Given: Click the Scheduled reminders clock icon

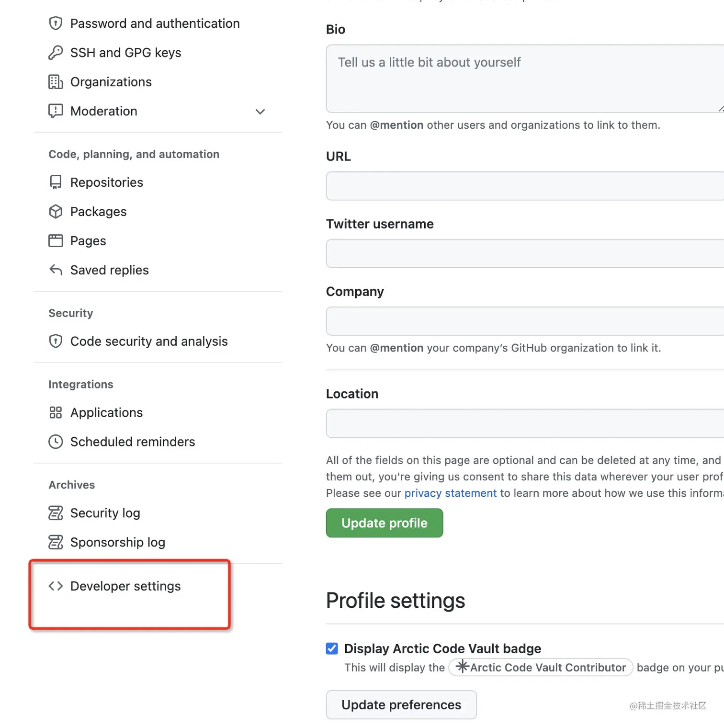Looking at the screenshot, I should tap(56, 442).
